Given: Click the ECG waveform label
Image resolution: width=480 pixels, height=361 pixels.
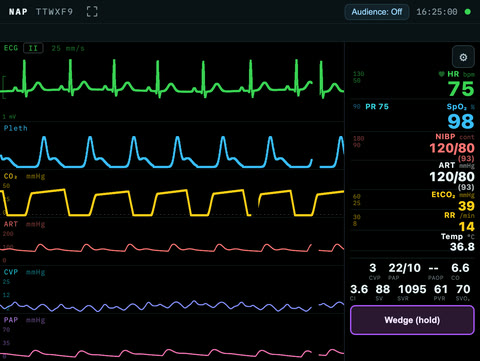Looking at the screenshot, I should pos(11,48).
